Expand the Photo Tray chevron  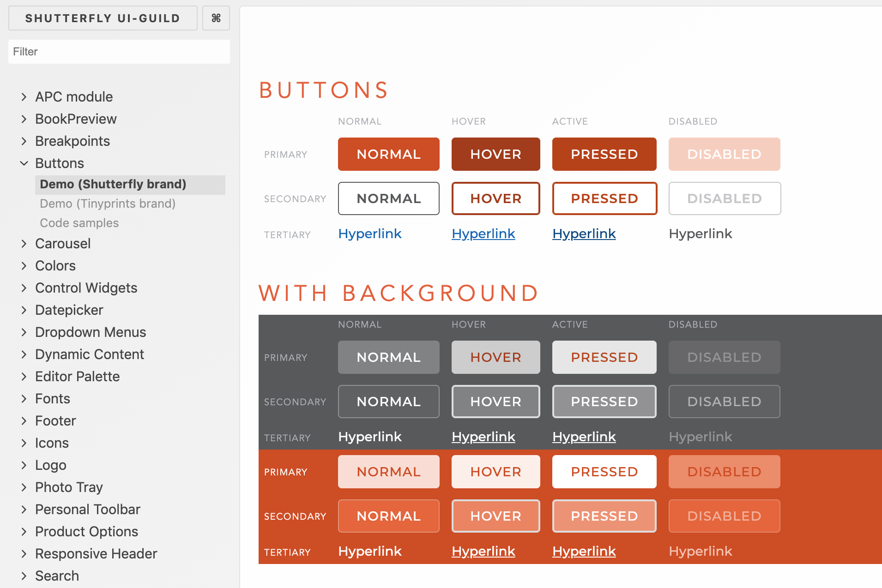coord(24,487)
